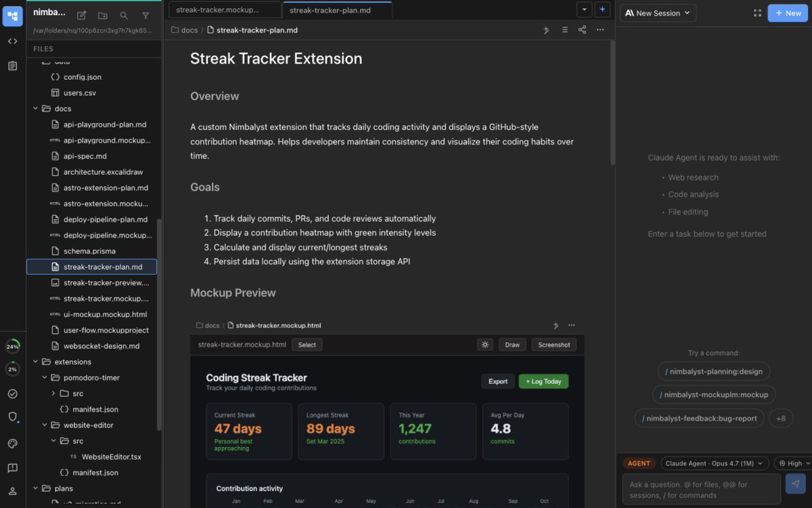The width and height of the screenshot is (812, 508).
Task: Open the theme palette icon
Action: (x=12, y=444)
